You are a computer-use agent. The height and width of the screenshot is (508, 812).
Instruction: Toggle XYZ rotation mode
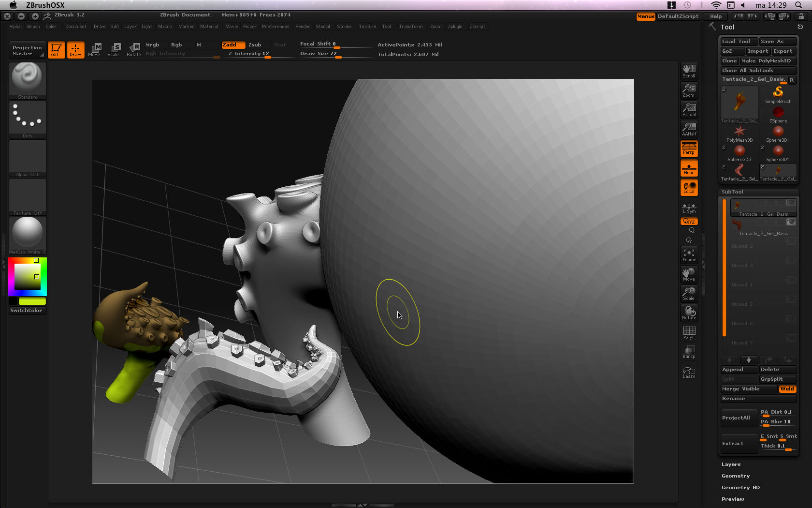click(x=689, y=222)
